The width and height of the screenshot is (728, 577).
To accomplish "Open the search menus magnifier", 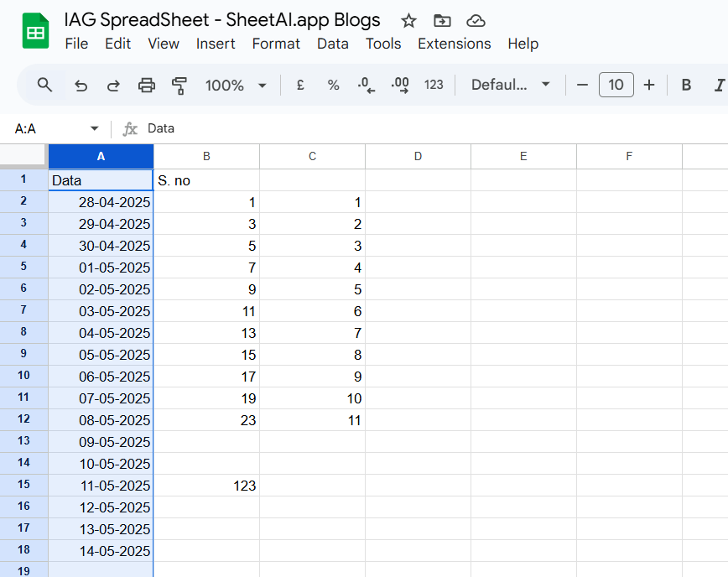I will point(44,85).
